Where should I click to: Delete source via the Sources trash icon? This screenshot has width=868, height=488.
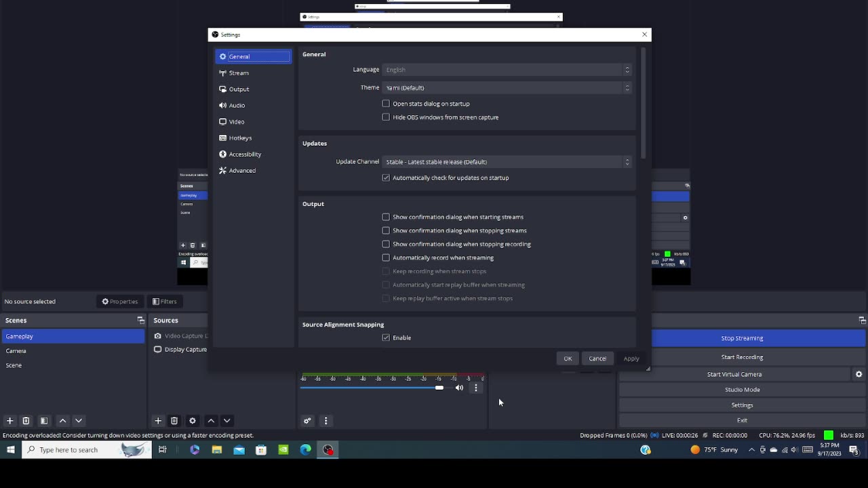pyautogui.click(x=174, y=421)
